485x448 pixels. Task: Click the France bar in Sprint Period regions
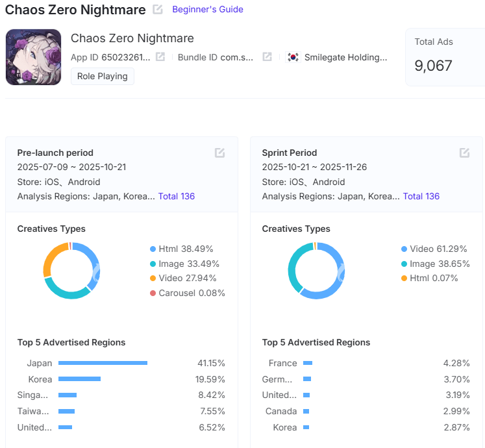(308, 363)
